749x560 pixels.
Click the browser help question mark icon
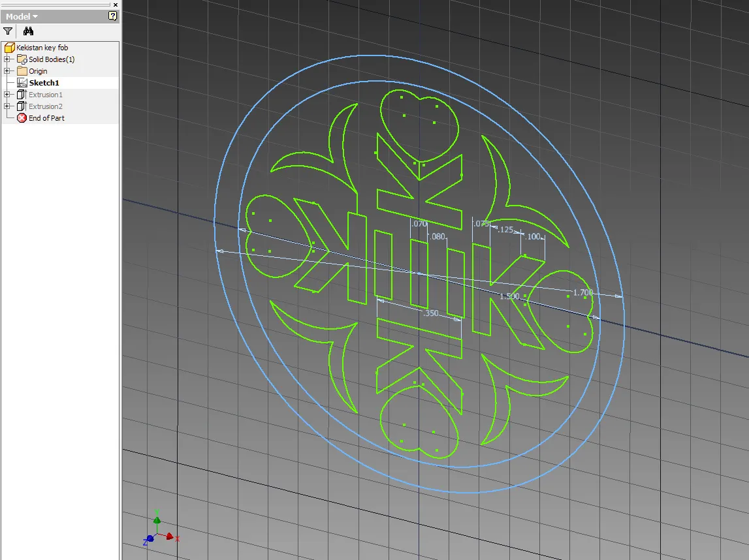pyautogui.click(x=113, y=16)
